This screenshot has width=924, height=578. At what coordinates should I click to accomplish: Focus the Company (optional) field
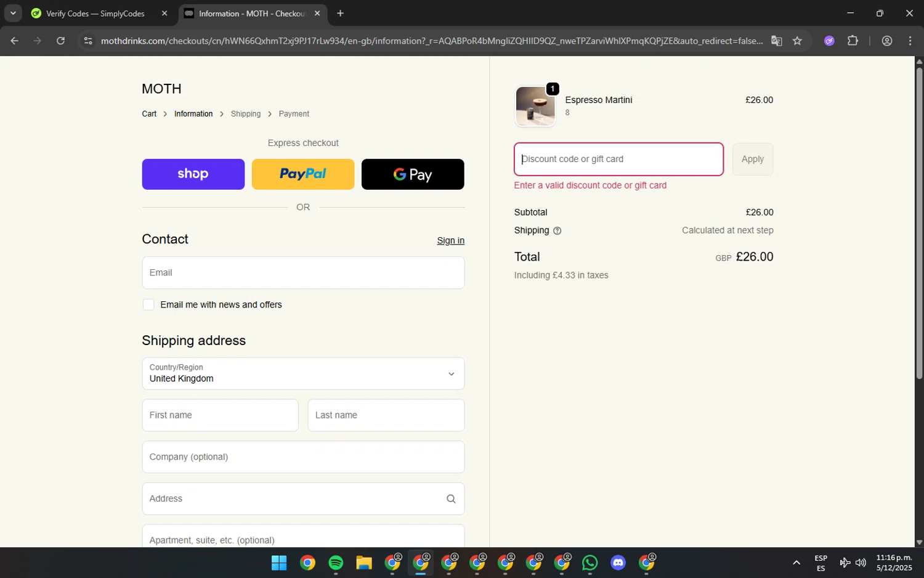point(303,457)
